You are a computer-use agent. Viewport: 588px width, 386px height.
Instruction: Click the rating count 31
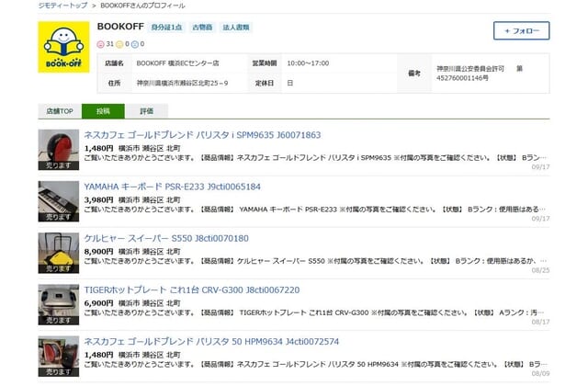point(110,44)
